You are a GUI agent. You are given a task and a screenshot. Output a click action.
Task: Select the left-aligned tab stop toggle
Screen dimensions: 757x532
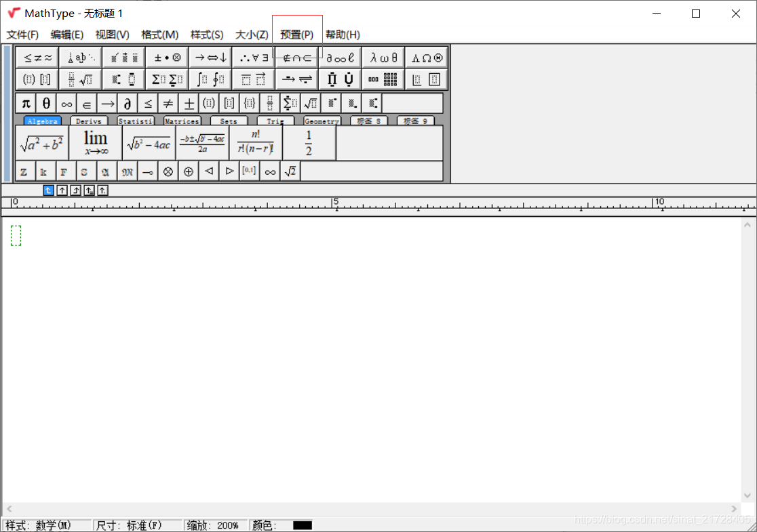click(x=48, y=190)
